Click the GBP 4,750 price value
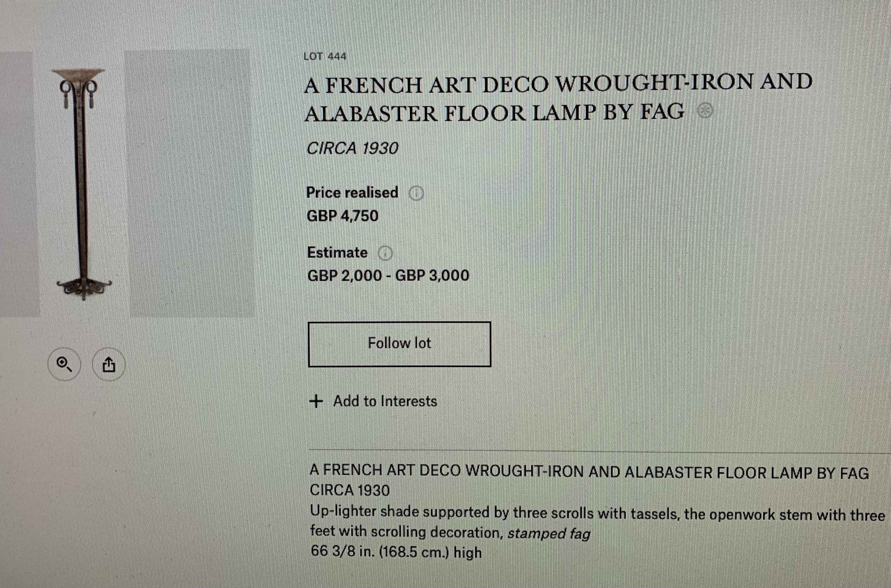Screen dimensions: 891x588 point(342,216)
